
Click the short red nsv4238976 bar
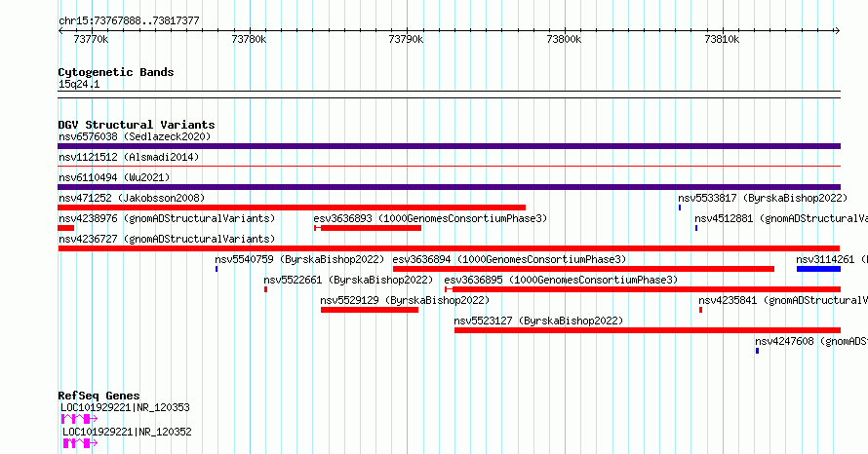(66, 228)
